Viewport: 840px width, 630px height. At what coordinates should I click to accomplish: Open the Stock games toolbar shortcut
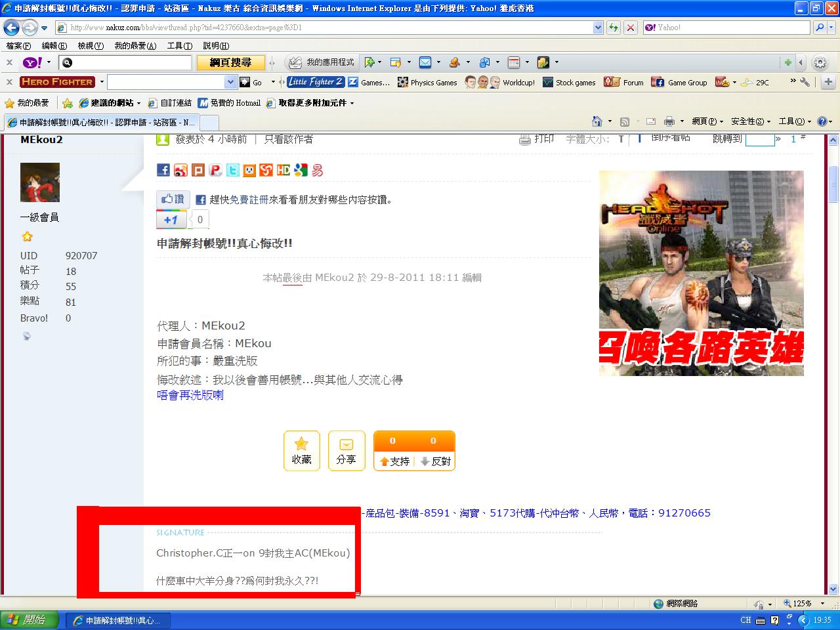[570, 83]
